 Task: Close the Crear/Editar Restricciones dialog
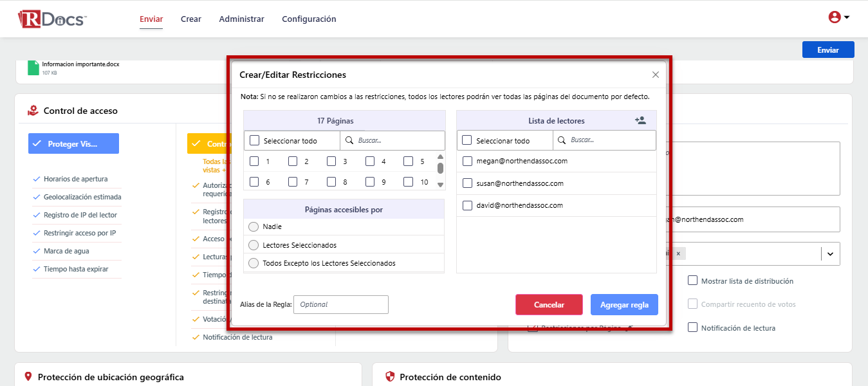(x=656, y=75)
